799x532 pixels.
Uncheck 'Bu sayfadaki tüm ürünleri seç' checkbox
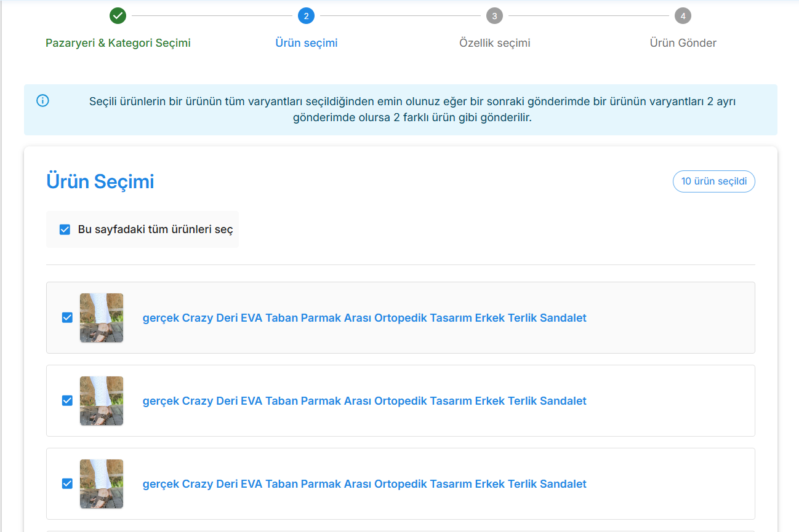coord(65,229)
